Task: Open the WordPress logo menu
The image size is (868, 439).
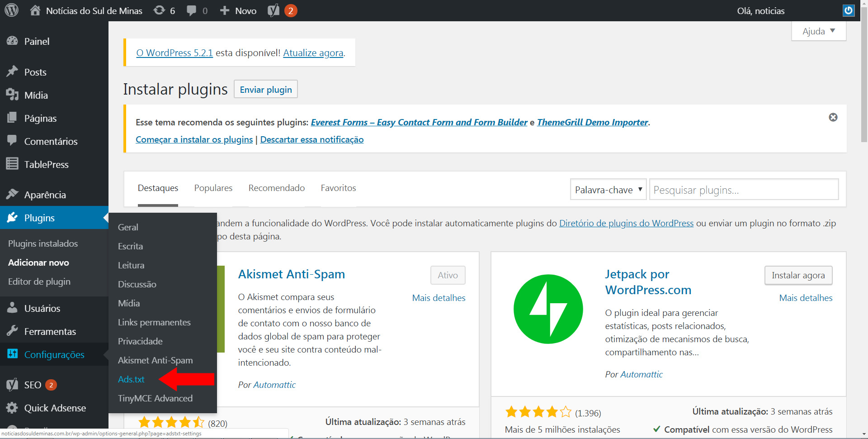Action: [x=11, y=10]
